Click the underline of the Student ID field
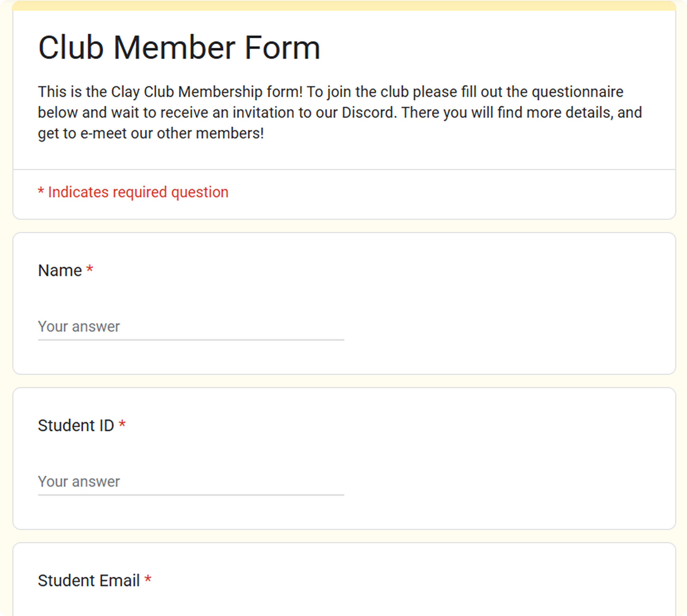This screenshot has height=616, width=687. pos(190,494)
